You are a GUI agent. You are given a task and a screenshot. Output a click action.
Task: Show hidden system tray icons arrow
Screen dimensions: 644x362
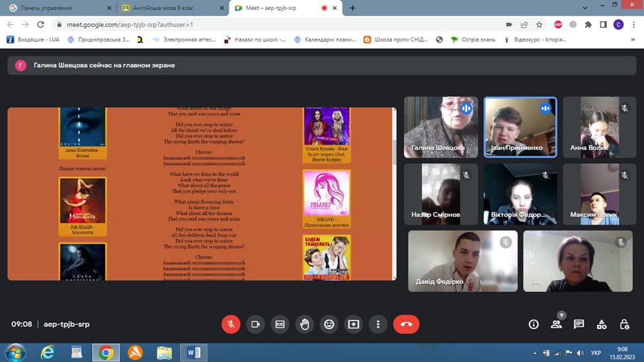coord(534,353)
